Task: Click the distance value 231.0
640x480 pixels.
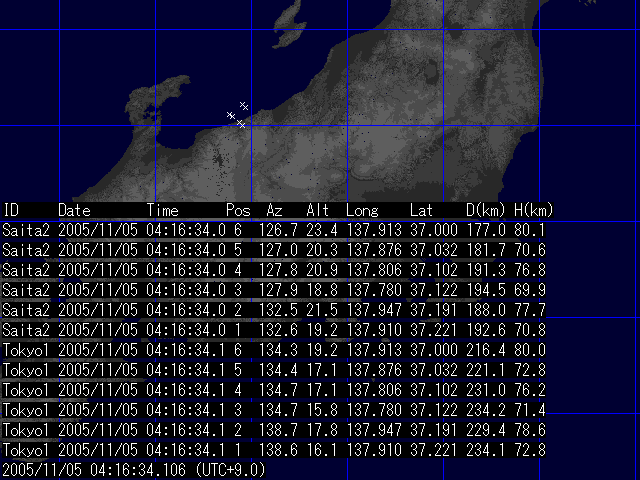Action: click(486, 390)
